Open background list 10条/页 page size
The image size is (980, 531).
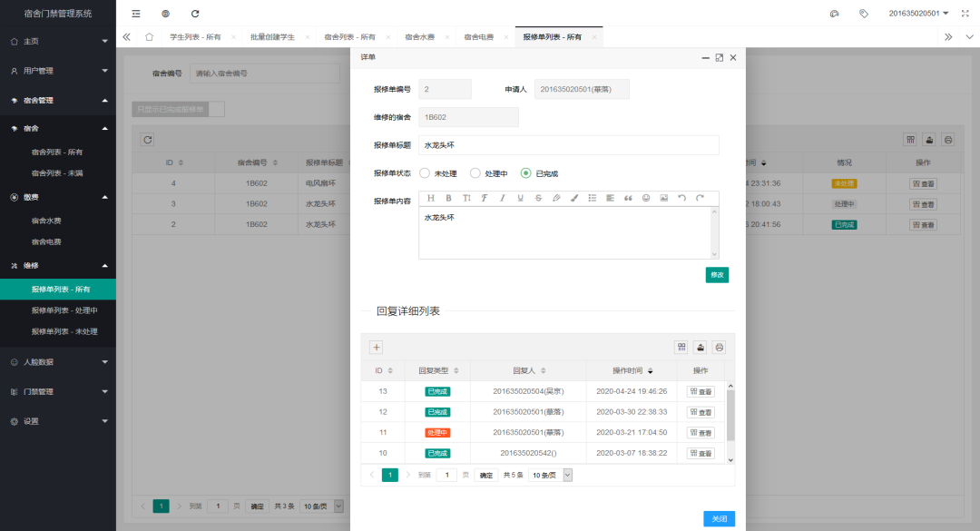click(x=321, y=506)
